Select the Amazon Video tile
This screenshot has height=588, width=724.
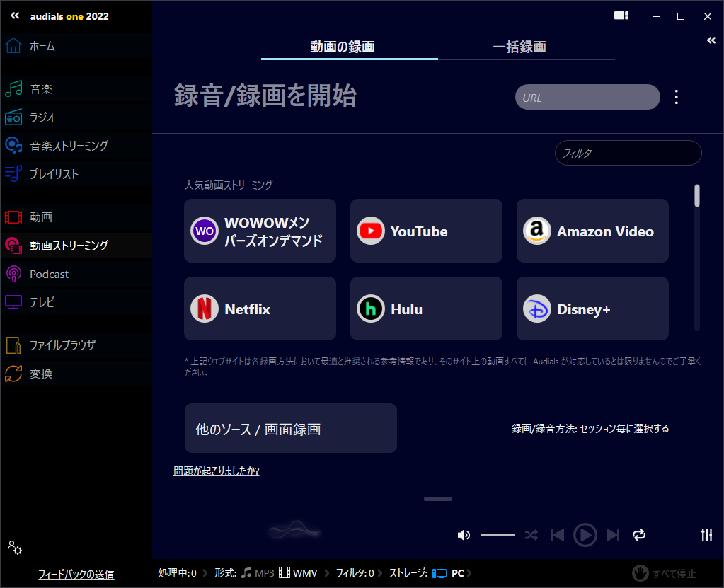click(592, 231)
